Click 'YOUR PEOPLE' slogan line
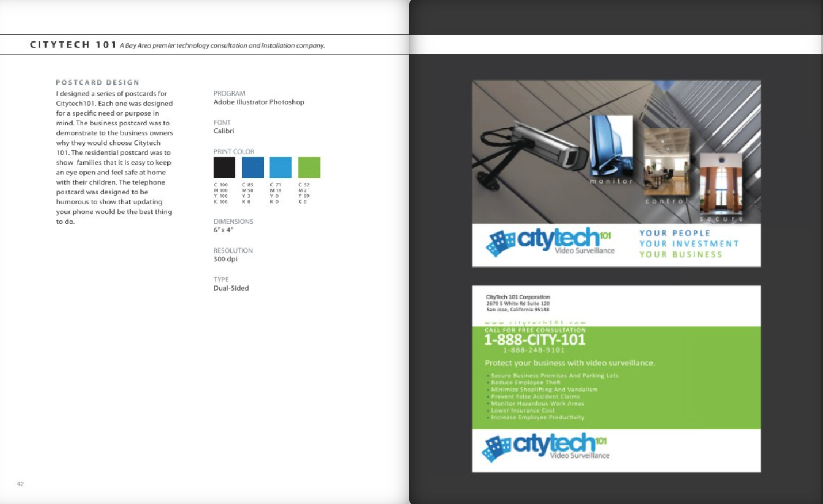 pyautogui.click(x=675, y=233)
